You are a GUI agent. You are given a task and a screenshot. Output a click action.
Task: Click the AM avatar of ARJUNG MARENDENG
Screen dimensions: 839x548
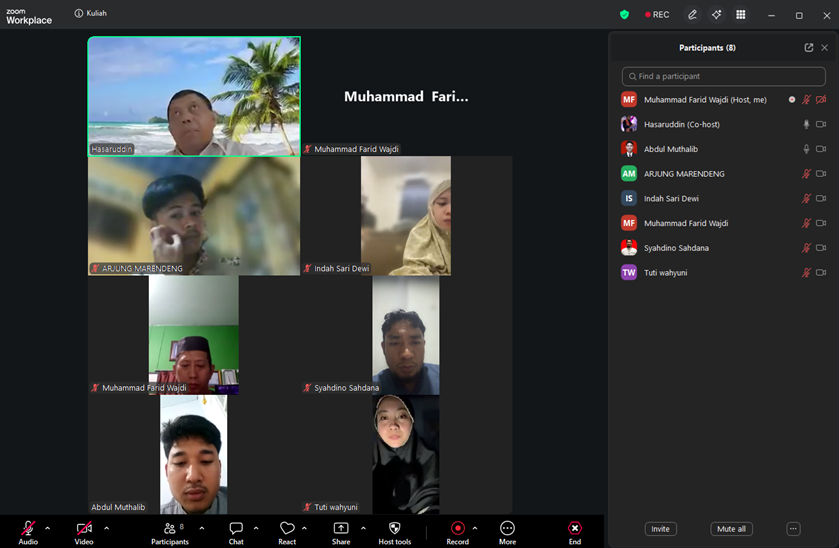[x=629, y=173]
